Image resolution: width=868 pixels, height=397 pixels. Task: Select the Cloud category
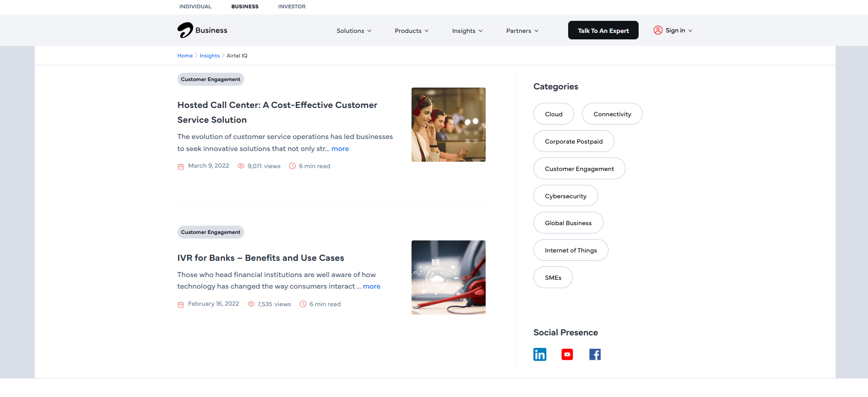point(554,114)
